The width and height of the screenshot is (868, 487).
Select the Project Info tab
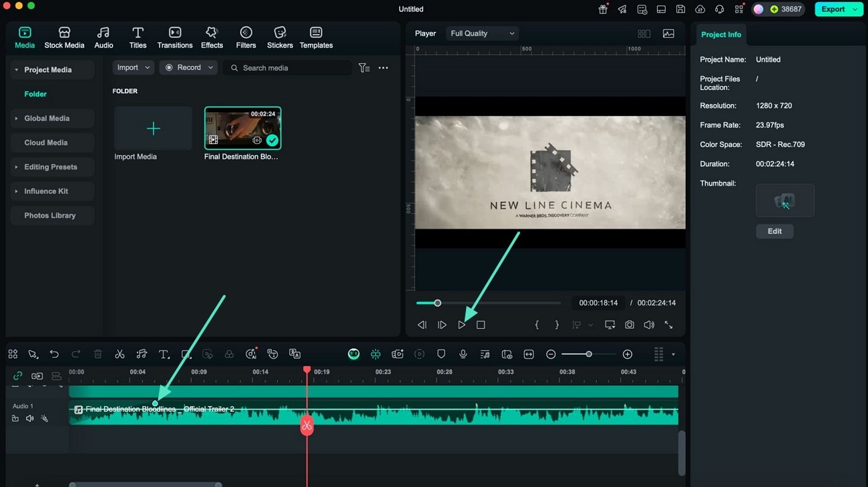721,35
